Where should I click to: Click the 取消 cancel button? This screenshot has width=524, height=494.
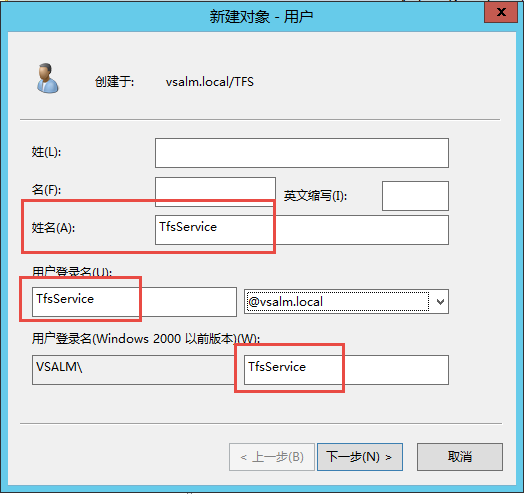point(460,457)
